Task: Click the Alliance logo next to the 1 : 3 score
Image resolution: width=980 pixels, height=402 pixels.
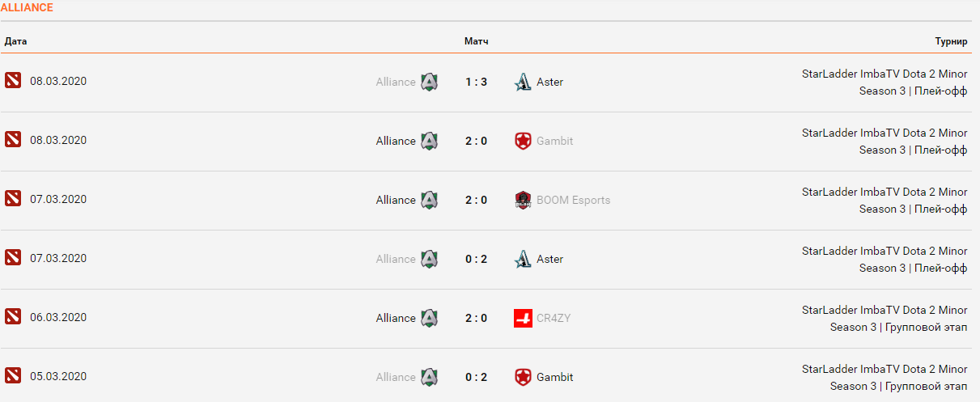Action: 429,82
